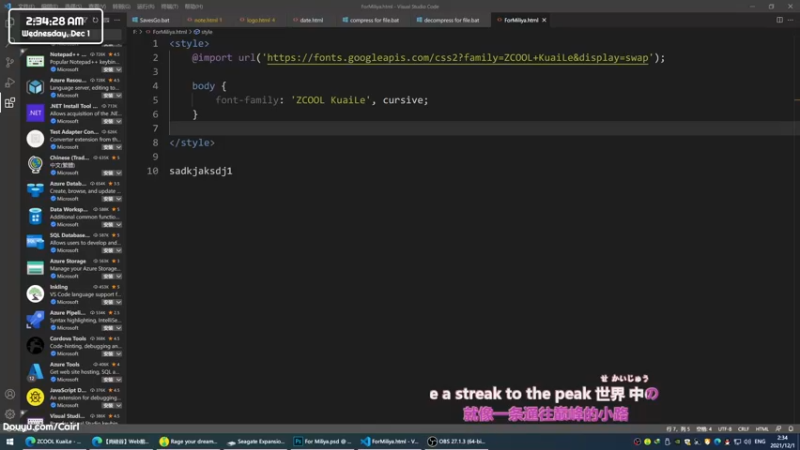
Task: Close the ForMiliya.html tab
Action: pyautogui.click(x=544, y=20)
